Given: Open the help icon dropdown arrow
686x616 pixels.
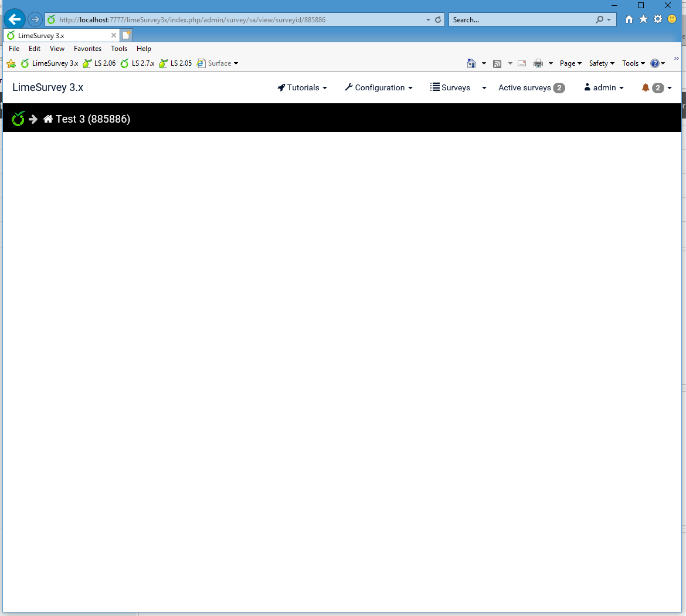Looking at the screenshot, I should [663, 63].
